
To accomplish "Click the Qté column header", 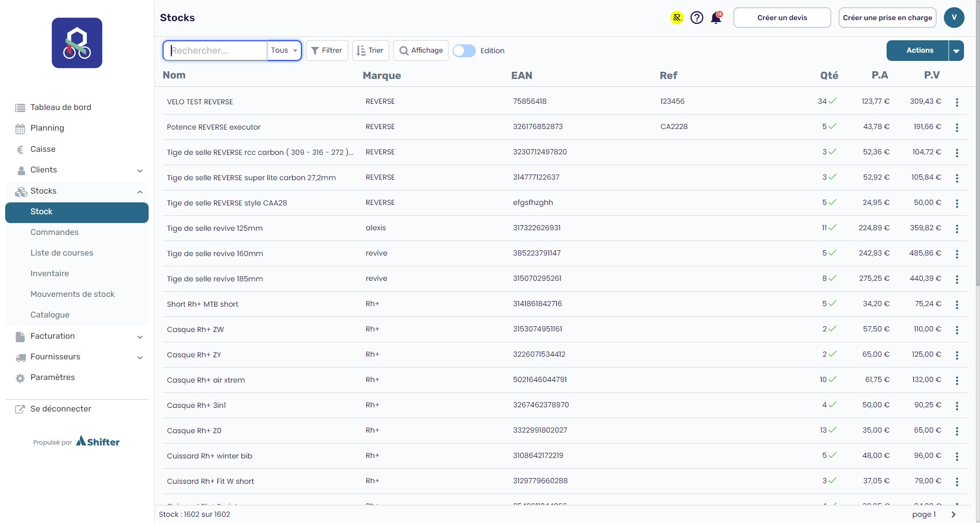I will coord(829,75).
